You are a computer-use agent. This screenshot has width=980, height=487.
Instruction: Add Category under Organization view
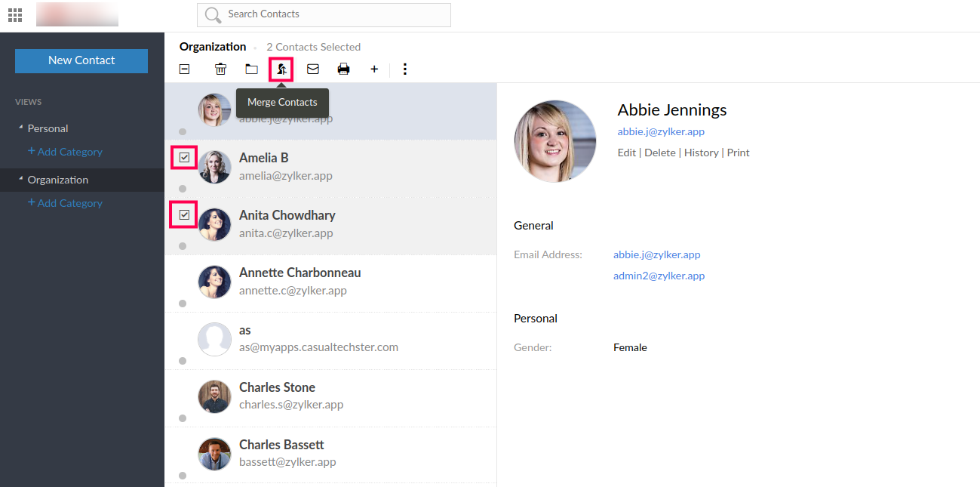(x=65, y=203)
